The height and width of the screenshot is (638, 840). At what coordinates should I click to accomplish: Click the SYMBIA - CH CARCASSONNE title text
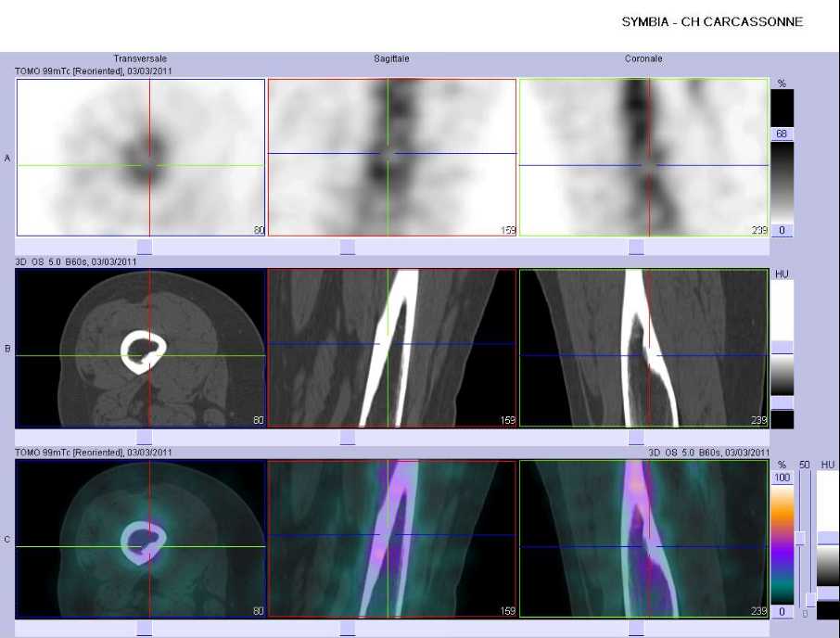coord(712,22)
